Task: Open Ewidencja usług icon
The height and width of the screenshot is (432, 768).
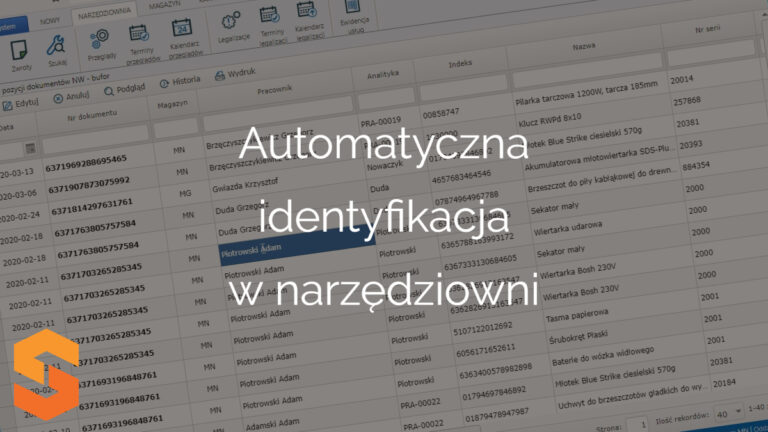Action: 354,17
